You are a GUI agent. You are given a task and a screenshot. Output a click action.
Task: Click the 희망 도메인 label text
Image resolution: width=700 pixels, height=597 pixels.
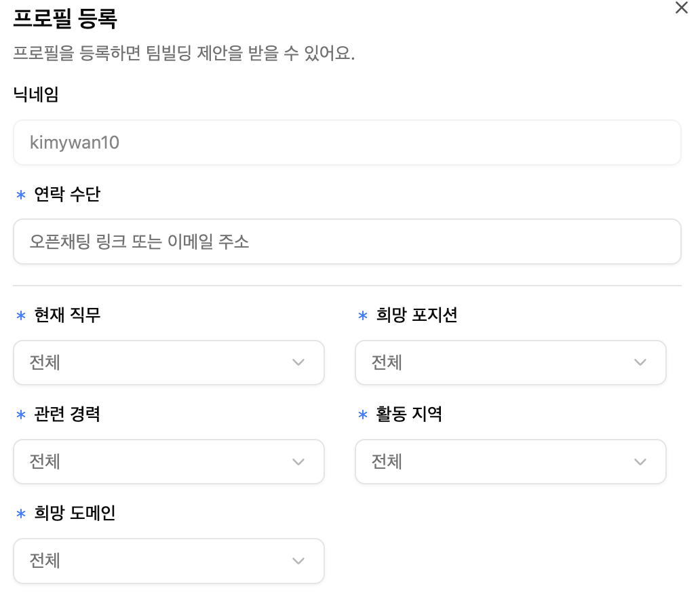click(75, 513)
